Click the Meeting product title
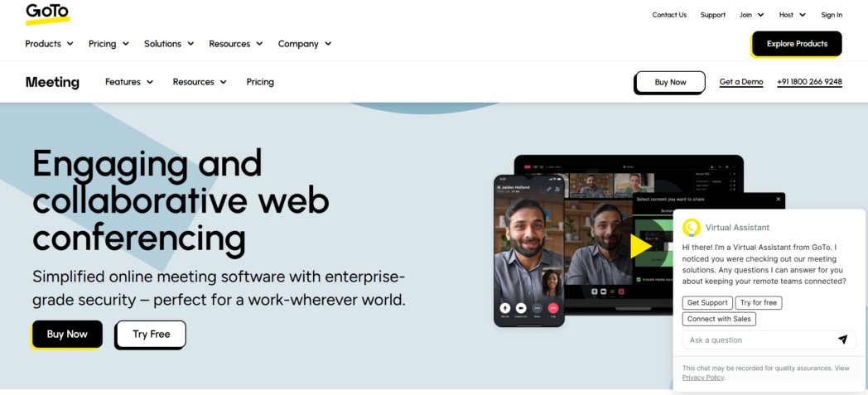Viewport: 868px width, 395px height. tap(52, 82)
